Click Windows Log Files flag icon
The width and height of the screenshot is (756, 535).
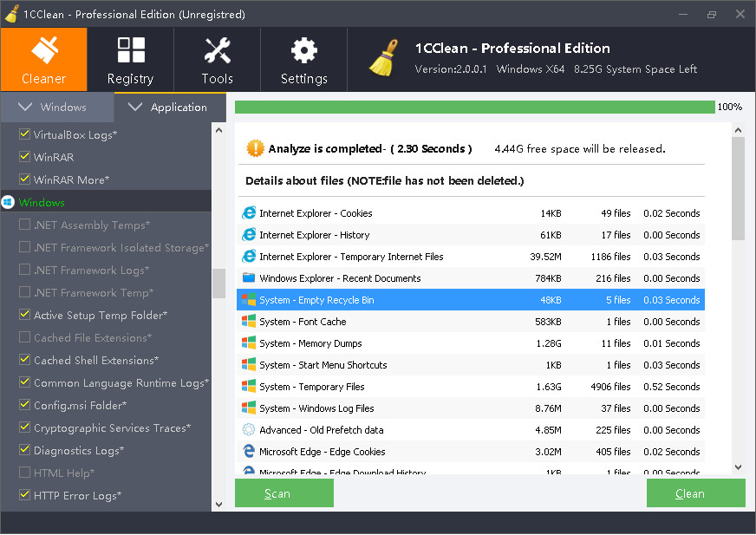click(249, 408)
